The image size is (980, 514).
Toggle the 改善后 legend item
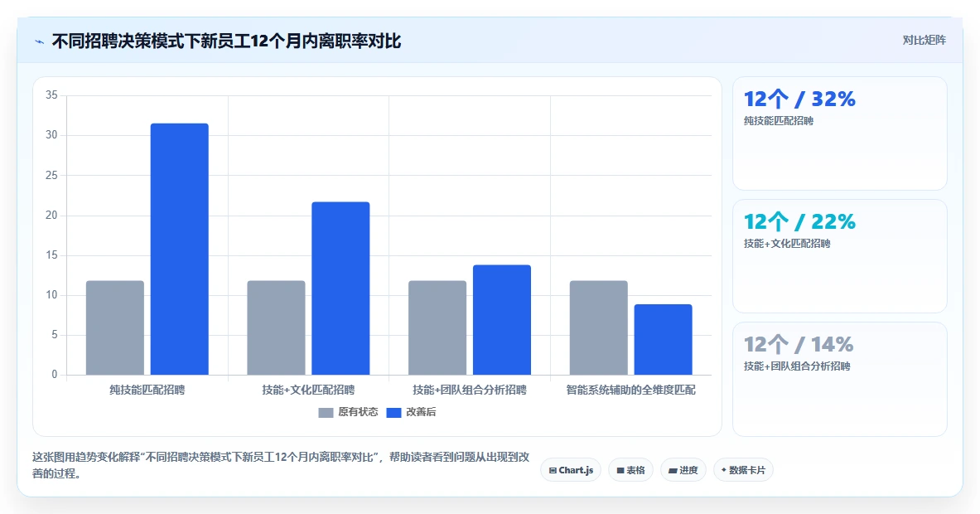tap(411, 412)
